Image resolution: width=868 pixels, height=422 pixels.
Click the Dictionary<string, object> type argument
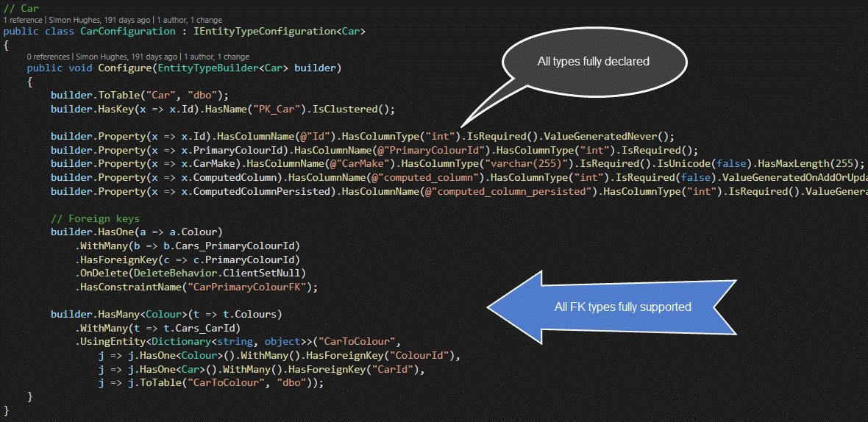(229, 342)
